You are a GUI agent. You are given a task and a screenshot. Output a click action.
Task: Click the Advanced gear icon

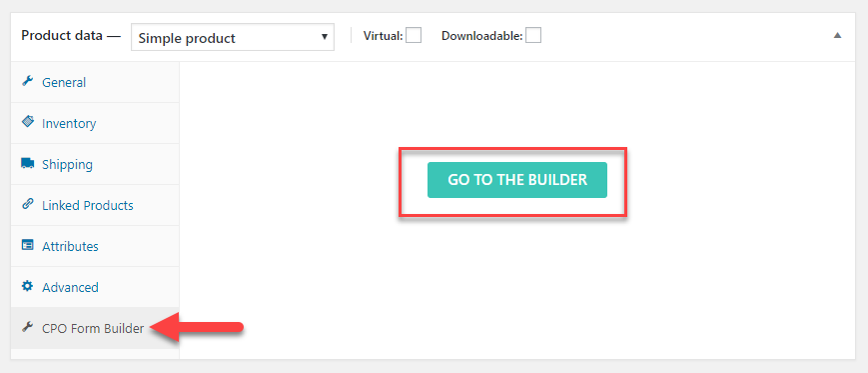point(27,286)
